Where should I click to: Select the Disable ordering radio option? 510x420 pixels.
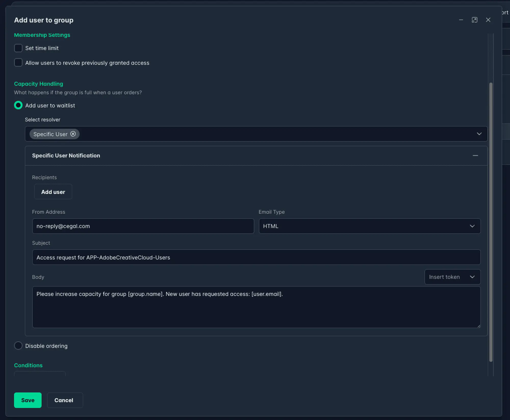pyautogui.click(x=18, y=346)
